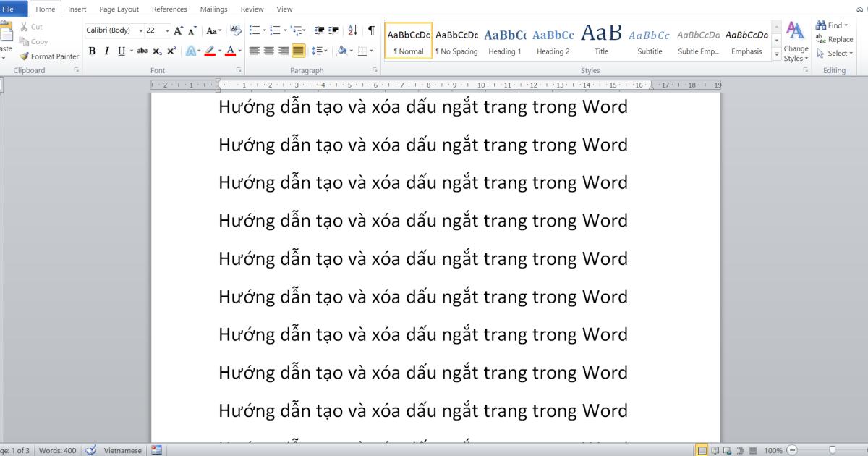Sort text A to Z
The height and width of the screenshot is (456, 868).
(x=352, y=30)
